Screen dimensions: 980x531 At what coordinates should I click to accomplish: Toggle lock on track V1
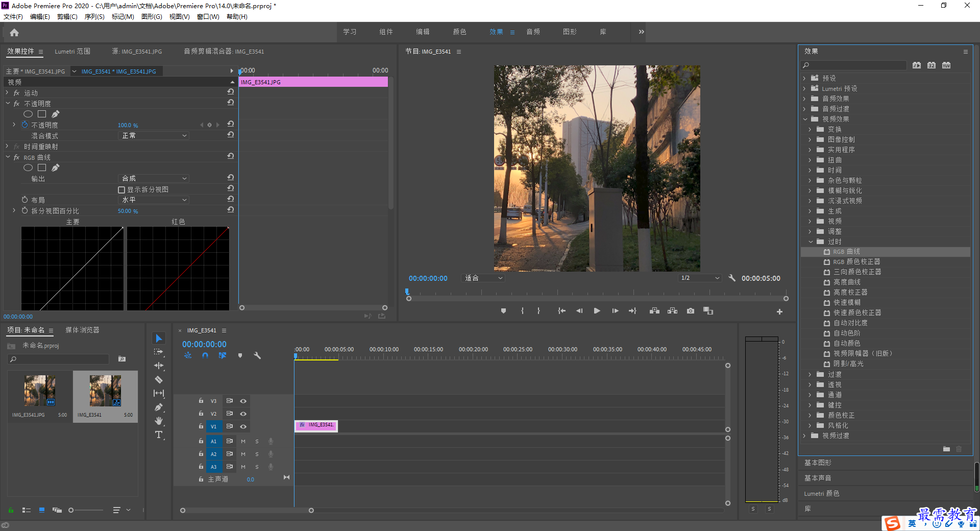pos(201,426)
